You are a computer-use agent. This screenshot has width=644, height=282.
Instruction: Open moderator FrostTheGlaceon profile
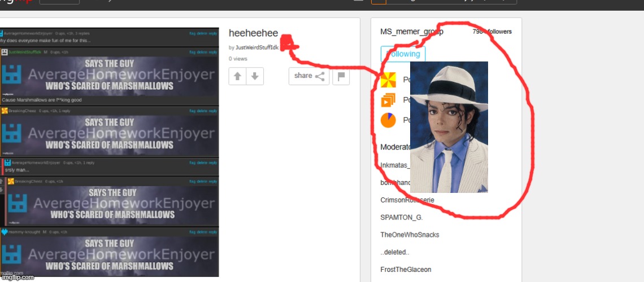[x=406, y=270]
